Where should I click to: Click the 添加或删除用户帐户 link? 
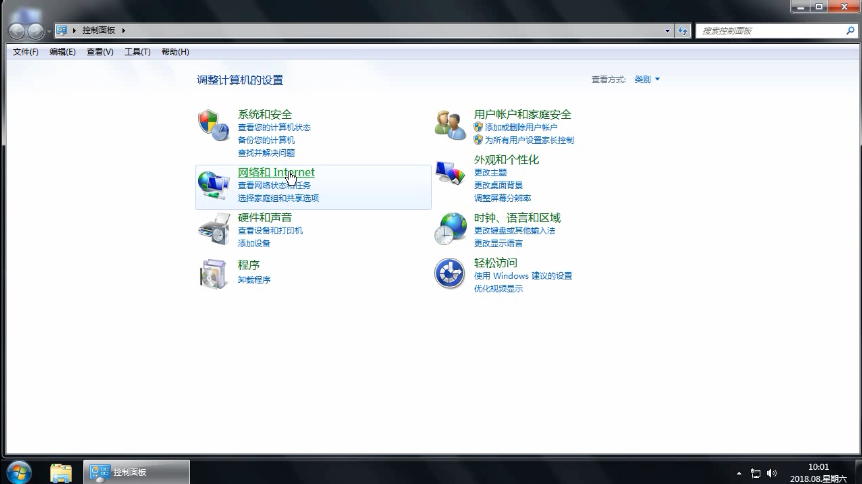[x=521, y=128]
